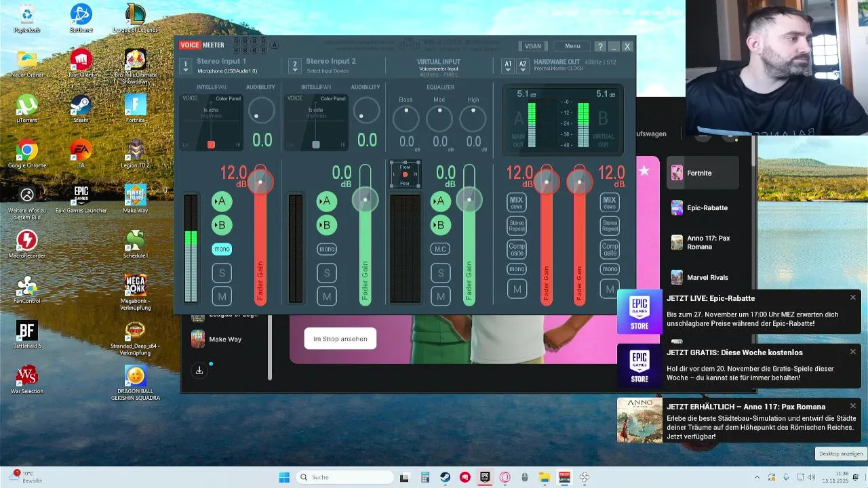This screenshot has width=868, height=488.
Task: Open File Explorer from the taskbar
Action: click(x=544, y=477)
